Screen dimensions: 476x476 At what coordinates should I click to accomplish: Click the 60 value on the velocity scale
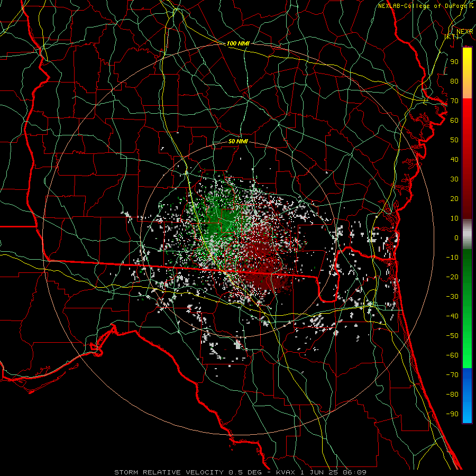454,120
